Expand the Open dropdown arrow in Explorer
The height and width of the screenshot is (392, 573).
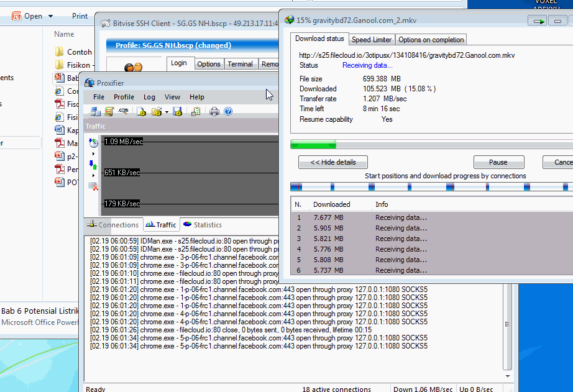click(x=51, y=16)
